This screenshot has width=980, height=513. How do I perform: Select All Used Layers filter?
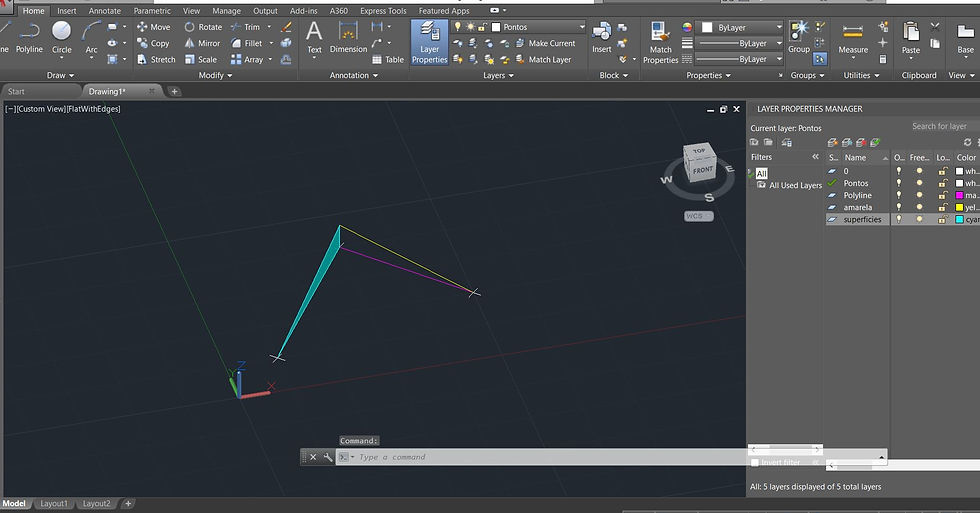(790, 186)
